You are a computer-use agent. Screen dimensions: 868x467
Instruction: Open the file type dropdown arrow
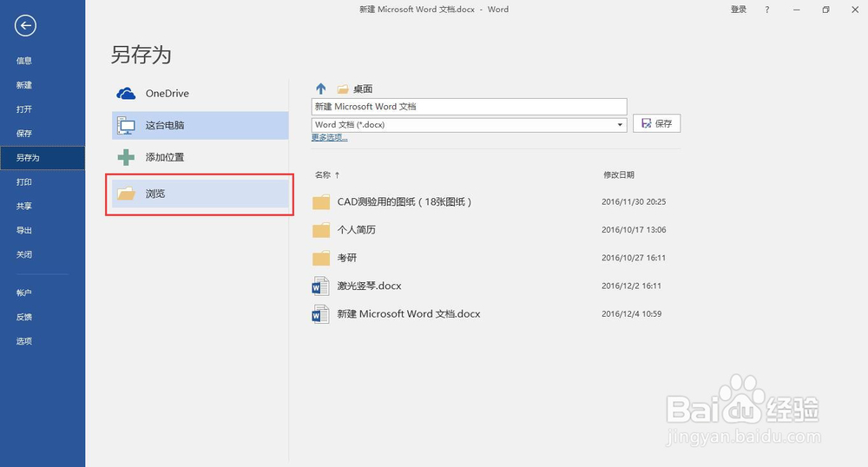(x=620, y=125)
